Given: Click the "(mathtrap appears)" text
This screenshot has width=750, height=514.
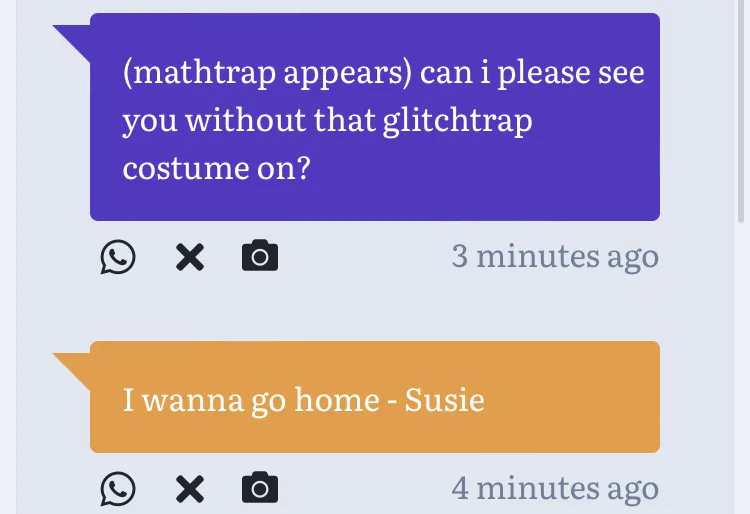Looking at the screenshot, I should pyautogui.click(x=266, y=73).
